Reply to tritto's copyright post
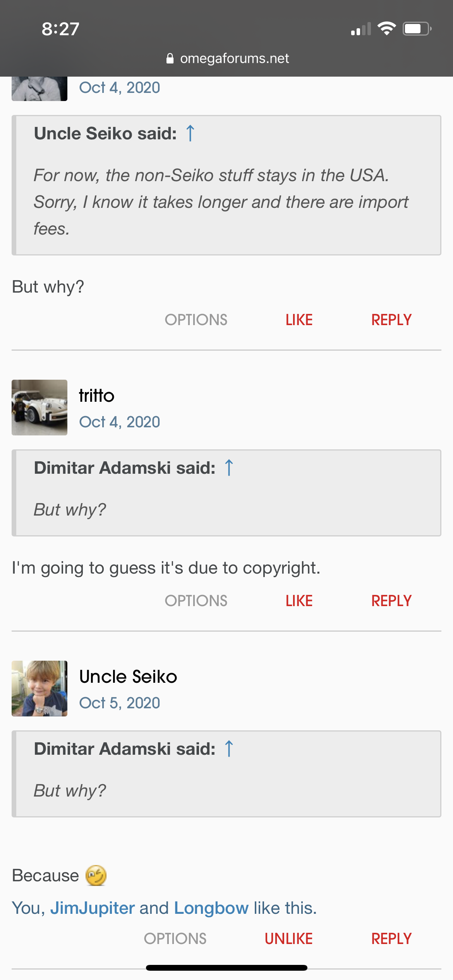The height and width of the screenshot is (980, 453). coord(391,601)
